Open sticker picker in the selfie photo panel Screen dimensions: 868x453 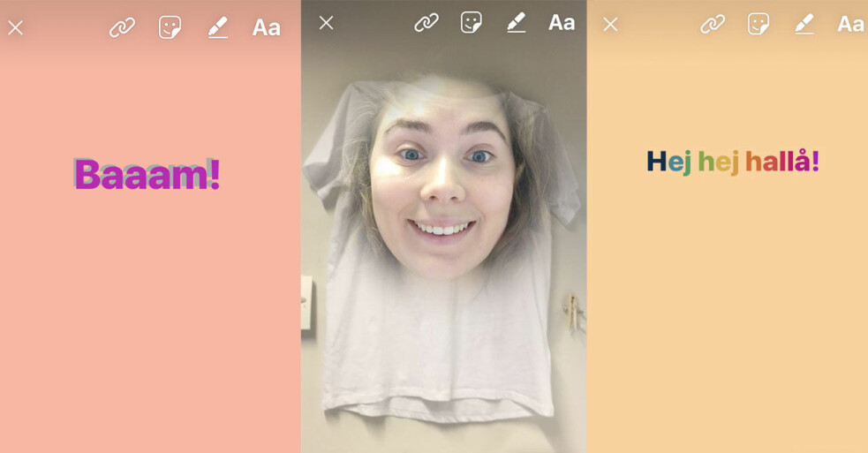pyautogui.click(x=472, y=22)
